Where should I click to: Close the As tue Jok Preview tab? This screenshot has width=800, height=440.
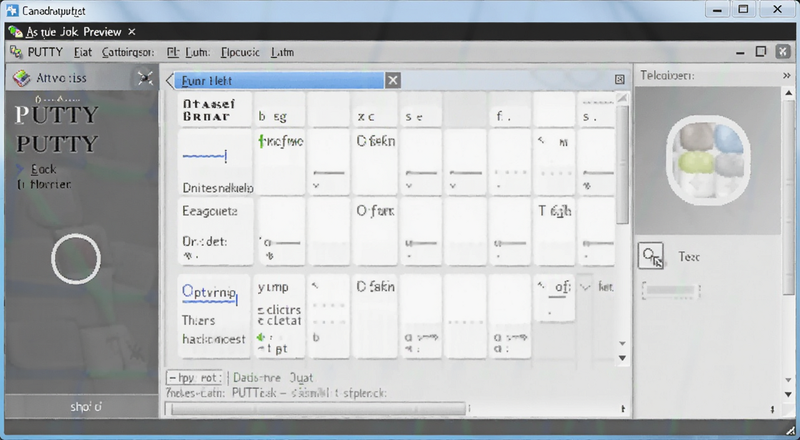pyautogui.click(x=132, y=32)
